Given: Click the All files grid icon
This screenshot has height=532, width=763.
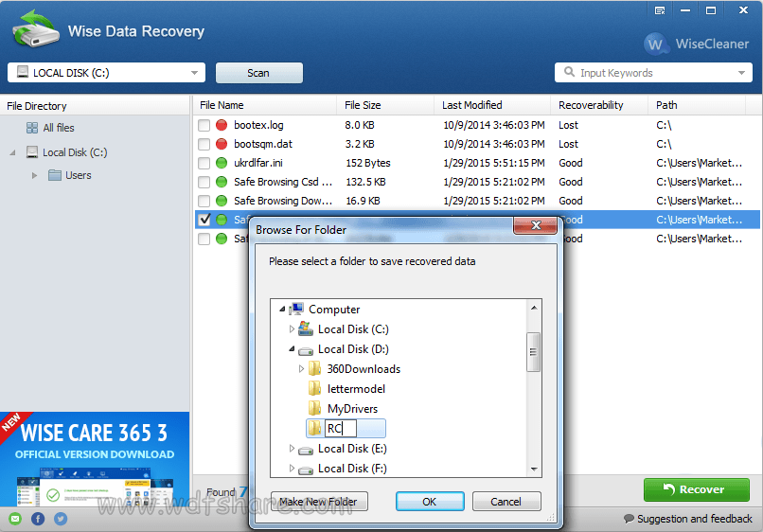Looking at the screenshot, I should [32, 128].
